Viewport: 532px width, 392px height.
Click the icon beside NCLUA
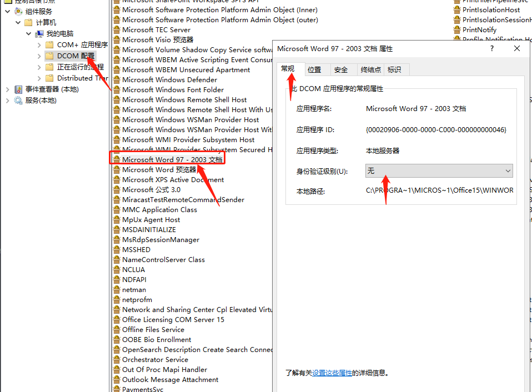(117, 270)
